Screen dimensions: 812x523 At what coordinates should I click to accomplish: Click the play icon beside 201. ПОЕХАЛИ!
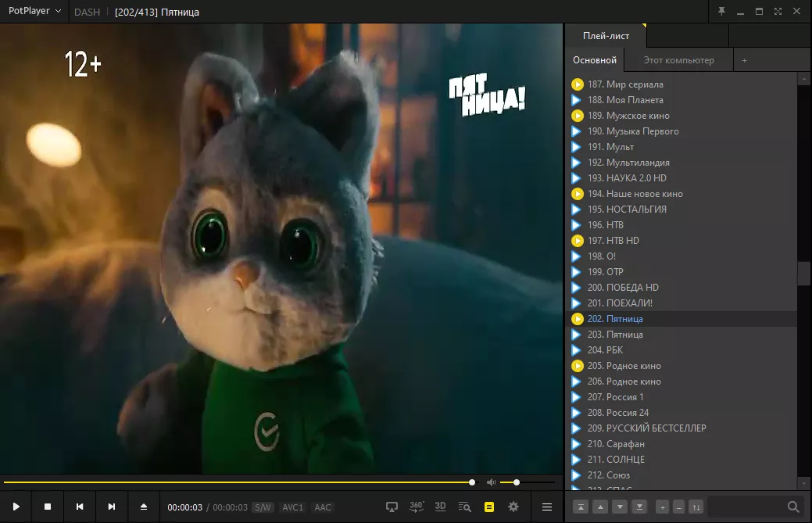tap(576, 303)
